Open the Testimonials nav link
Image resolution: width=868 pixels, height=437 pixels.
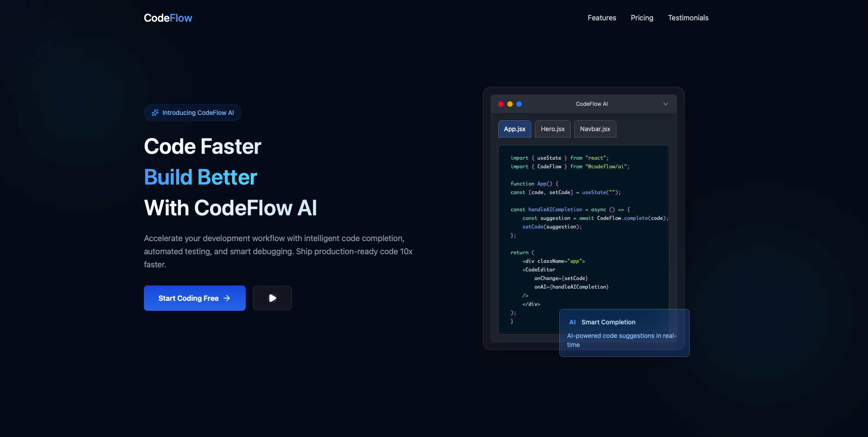pyautogui.click(x=688, y=18)
